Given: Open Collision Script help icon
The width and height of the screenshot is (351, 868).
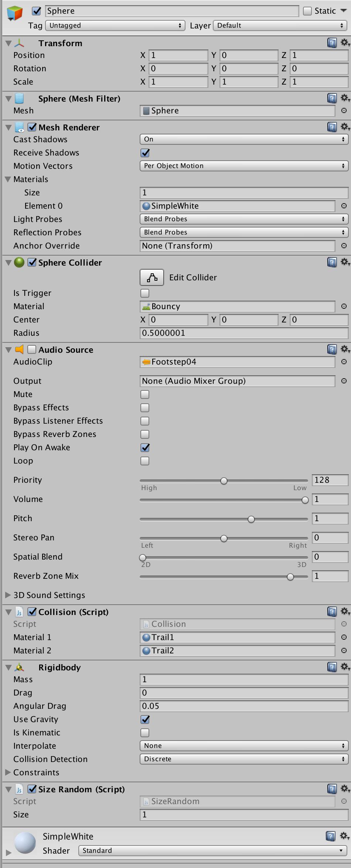Looking at the screenshot, I should pyautogui.click(x=332, y=612).
